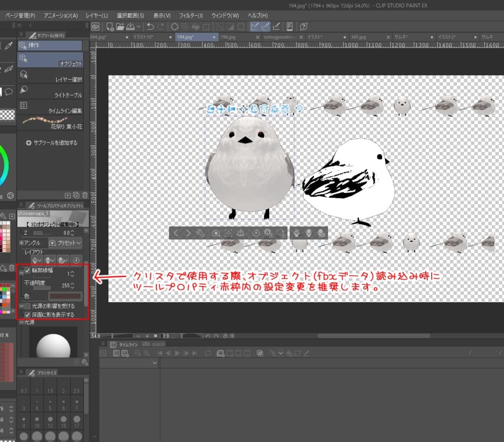This screenshot has height=442, width=504.
Task: Enable the light source effect (光源の影響を受ける) checkbox
Action: click(x=28, y=306)
